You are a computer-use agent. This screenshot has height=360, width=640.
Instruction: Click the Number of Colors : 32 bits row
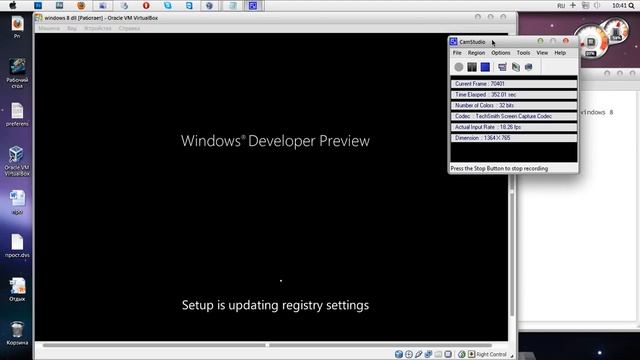tap(514, 105)
